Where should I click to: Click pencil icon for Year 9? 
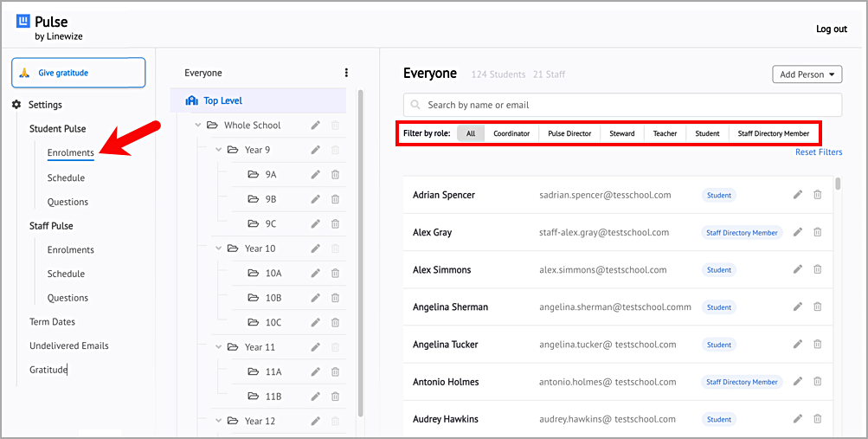[x=316, y=150]
